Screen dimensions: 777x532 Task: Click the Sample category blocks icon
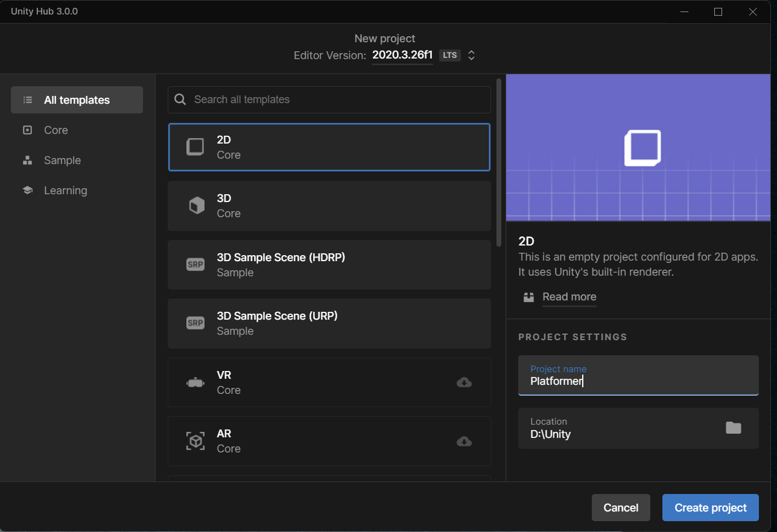click(x=27, y=160)
